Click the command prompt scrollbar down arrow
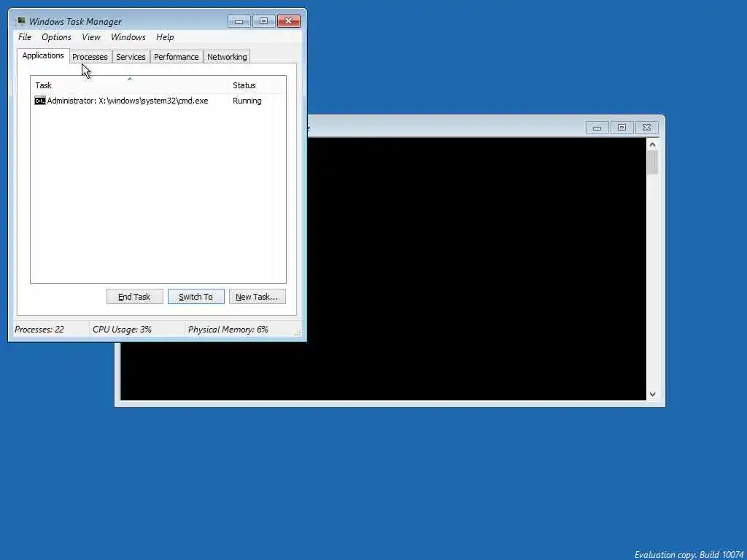Viewport: 747px width, 560px height. [653, 394]
